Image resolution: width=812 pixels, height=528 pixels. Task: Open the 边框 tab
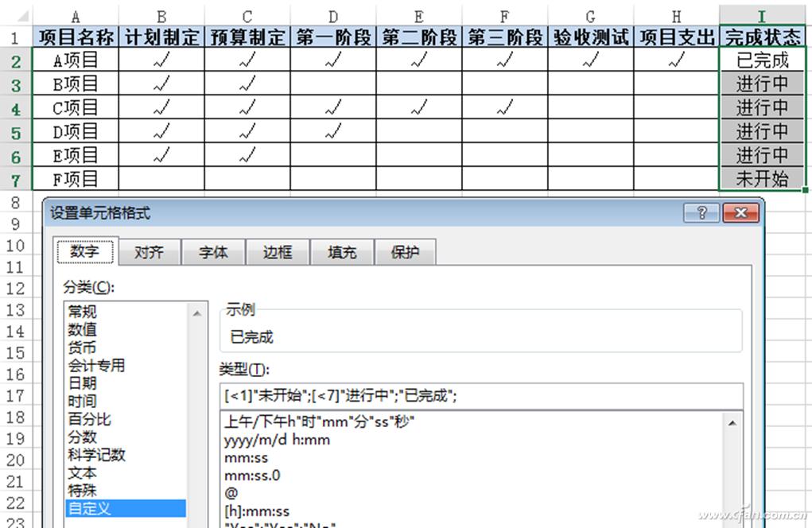278,252
